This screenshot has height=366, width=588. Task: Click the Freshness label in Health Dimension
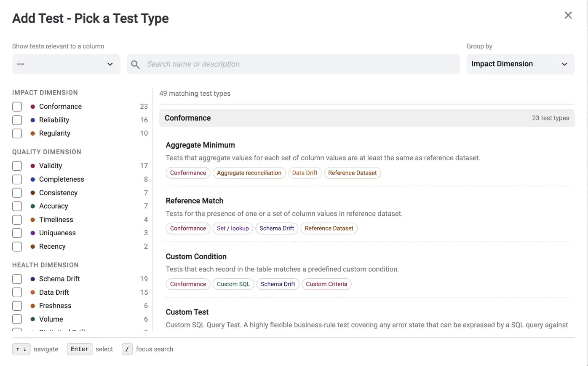[55, 306]
